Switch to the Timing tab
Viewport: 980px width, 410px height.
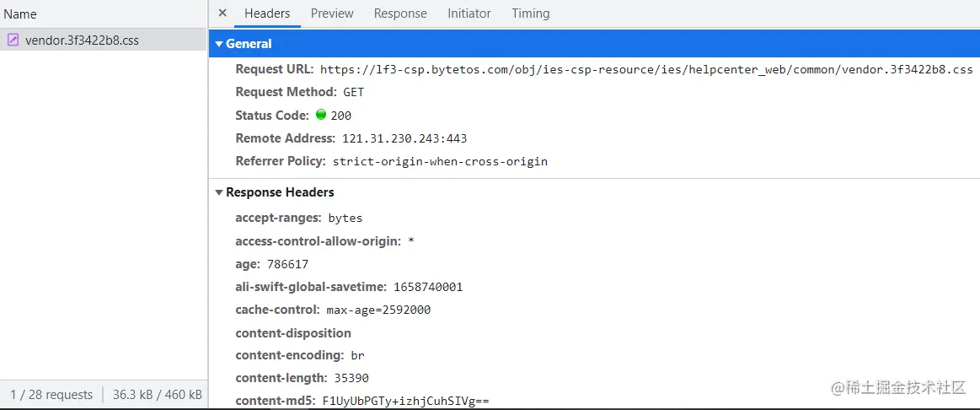tap(530, 13)
